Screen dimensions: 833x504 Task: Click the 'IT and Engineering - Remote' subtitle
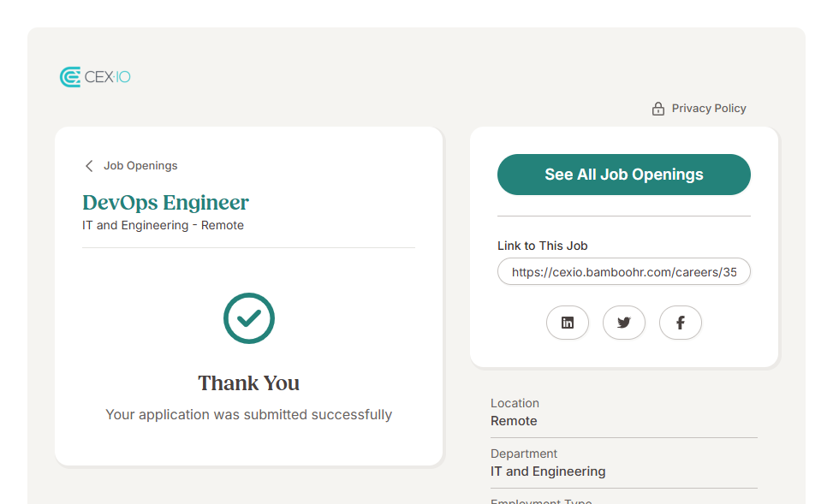point(163,226)
